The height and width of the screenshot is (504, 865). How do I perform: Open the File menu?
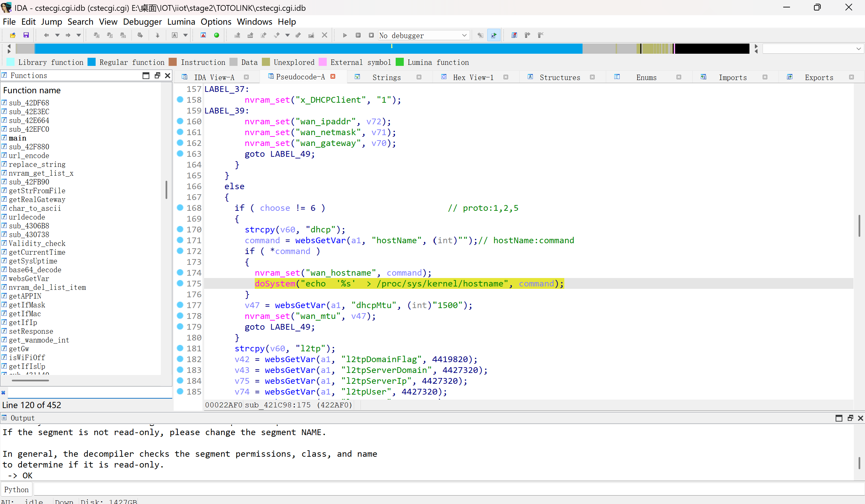point(9,22)
